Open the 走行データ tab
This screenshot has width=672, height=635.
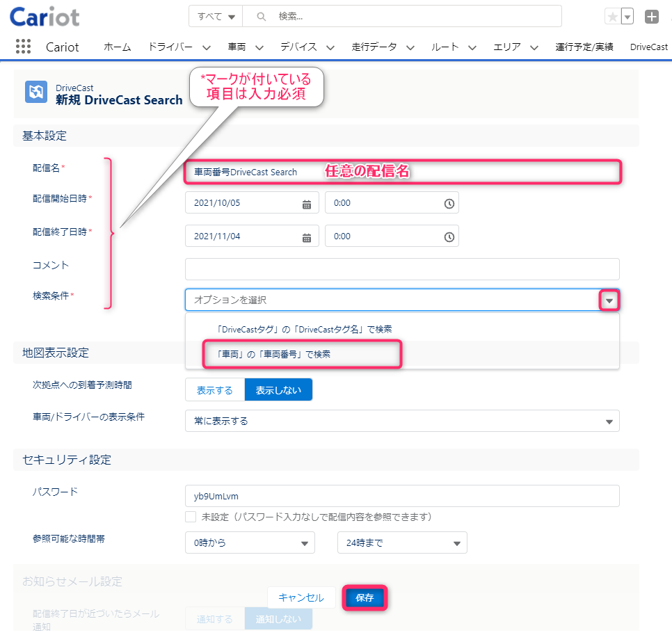[374, 47]
